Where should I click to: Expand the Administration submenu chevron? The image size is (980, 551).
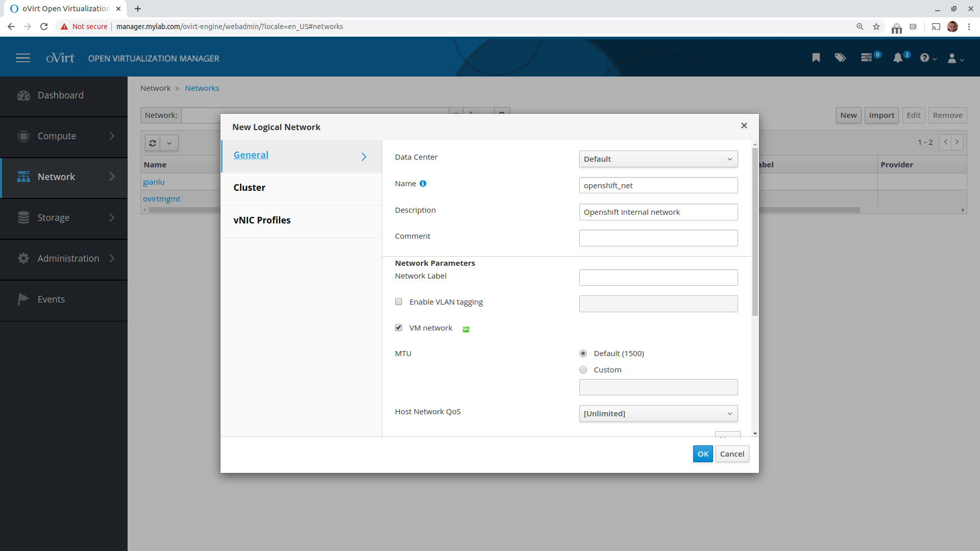click(112, 259)
